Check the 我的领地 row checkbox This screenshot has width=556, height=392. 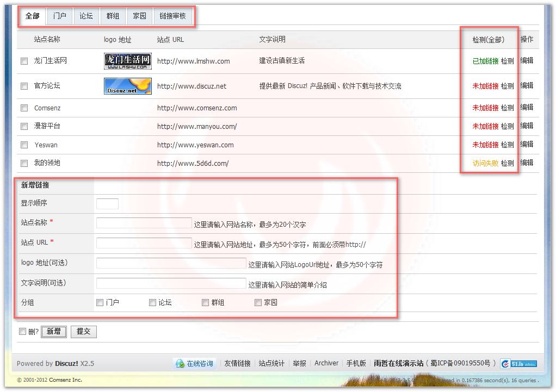[24, 163]
